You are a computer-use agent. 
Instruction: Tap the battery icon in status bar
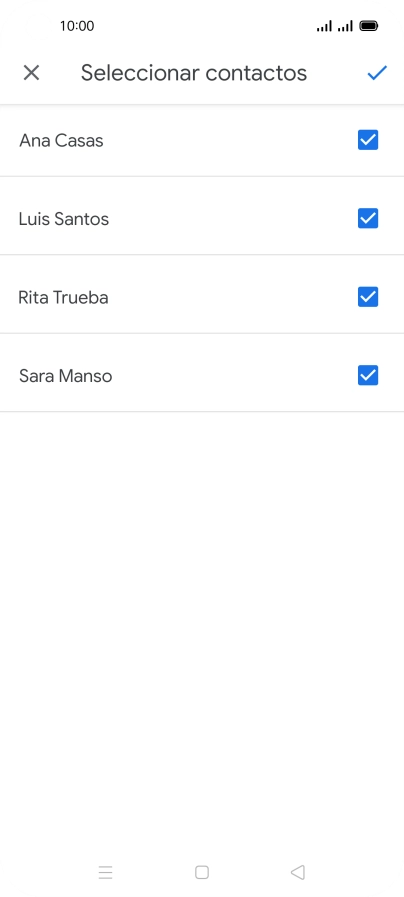click(369, 26)
